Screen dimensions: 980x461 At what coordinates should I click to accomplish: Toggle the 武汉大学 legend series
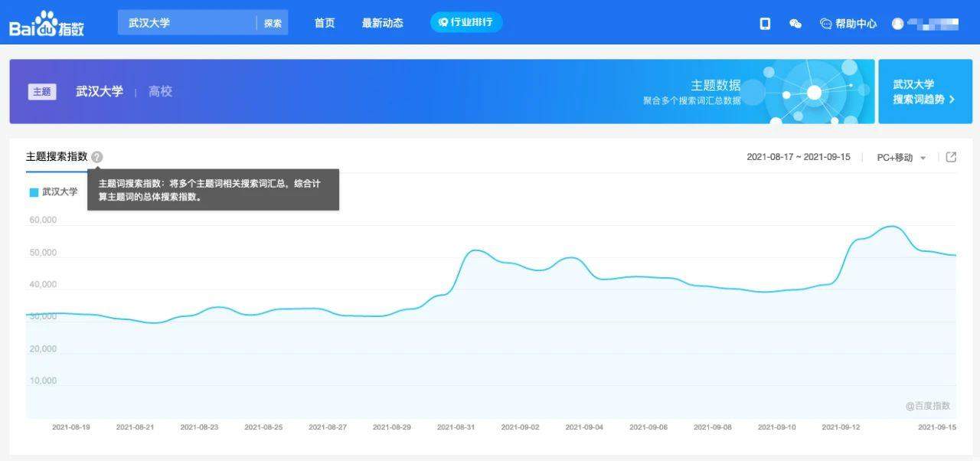click(54, 192)
